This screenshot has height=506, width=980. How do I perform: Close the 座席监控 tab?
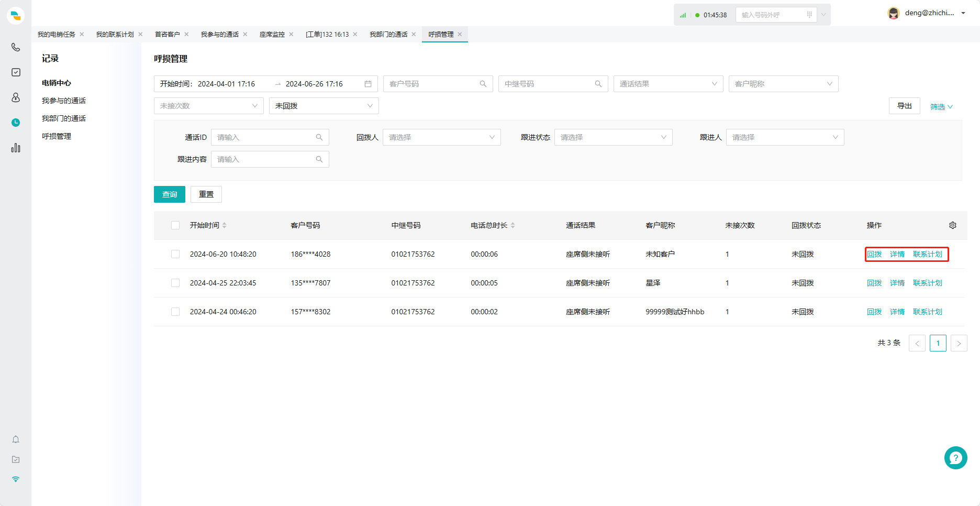pos(291,35)
